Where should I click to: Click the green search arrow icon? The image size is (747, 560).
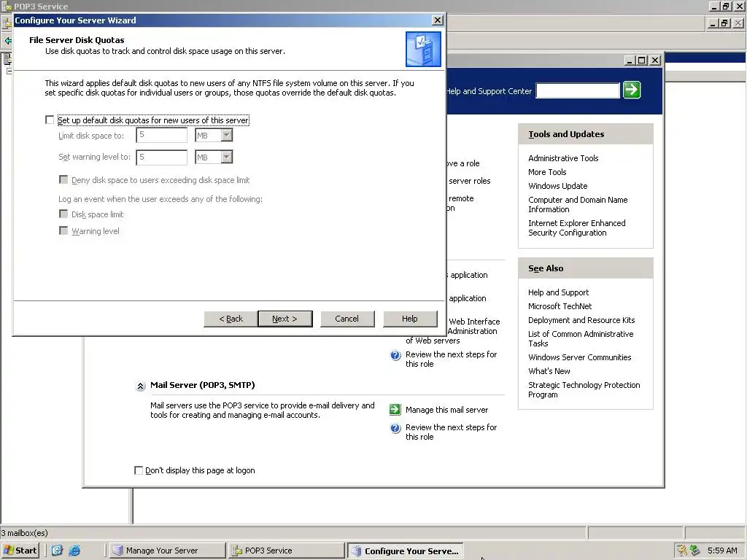pos(632,90)
